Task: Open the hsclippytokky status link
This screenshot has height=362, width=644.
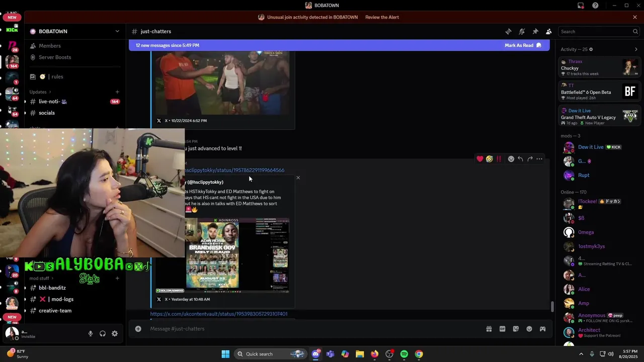Action: [235, 170]
